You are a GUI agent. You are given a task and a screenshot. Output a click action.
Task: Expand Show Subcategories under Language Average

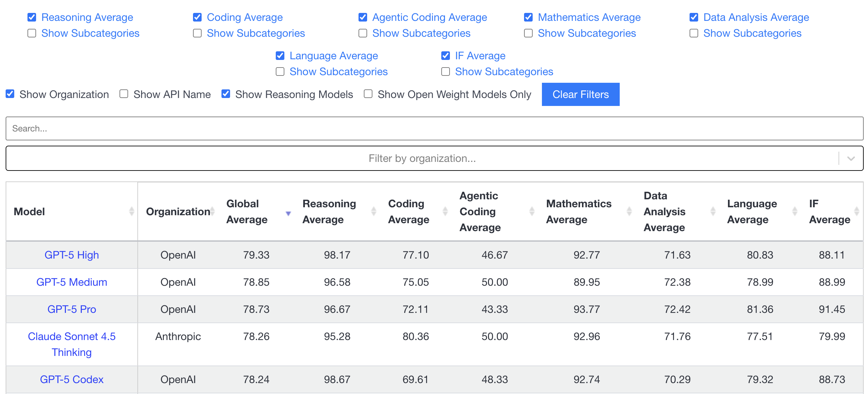(280, 72)
